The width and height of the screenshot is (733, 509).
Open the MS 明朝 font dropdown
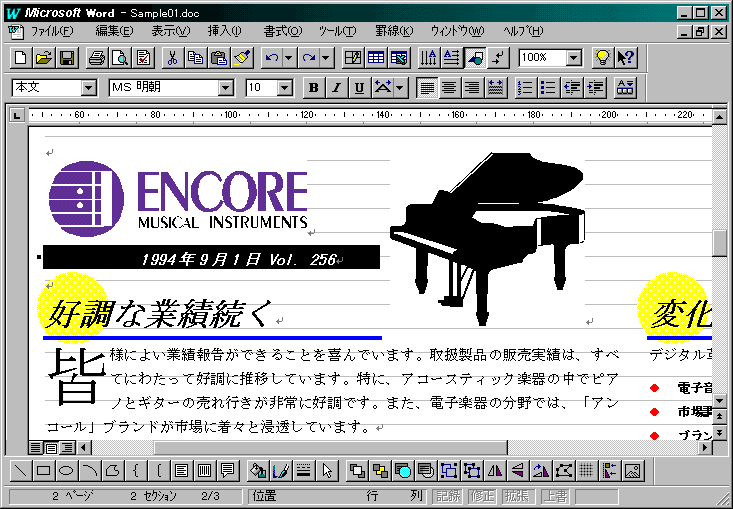(x=225, y=88)
